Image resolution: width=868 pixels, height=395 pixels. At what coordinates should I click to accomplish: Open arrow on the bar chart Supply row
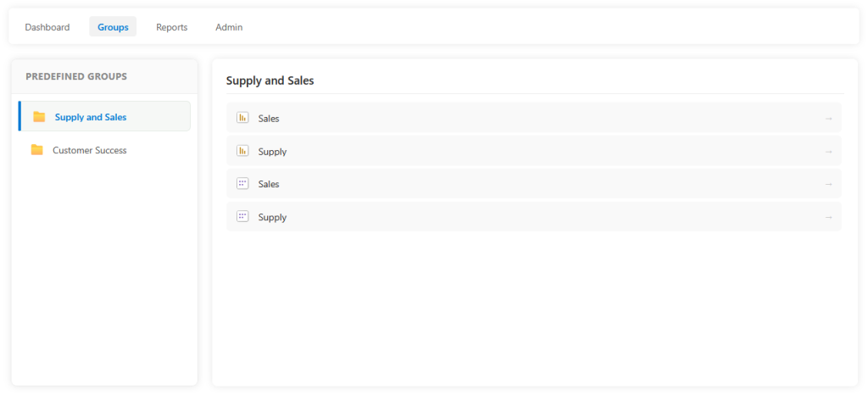tap(828, 151)
